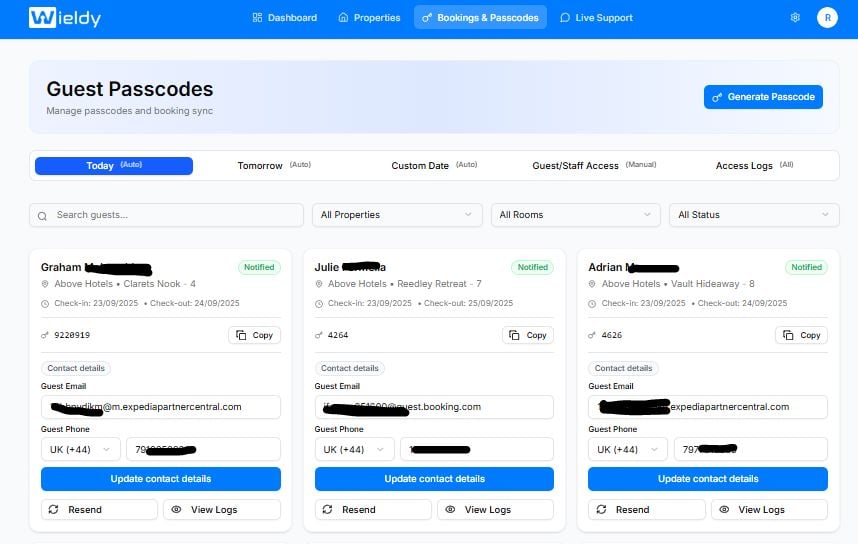Update contact details for Julie
This screenshot has height=544, width=858.
pos(434,479)
